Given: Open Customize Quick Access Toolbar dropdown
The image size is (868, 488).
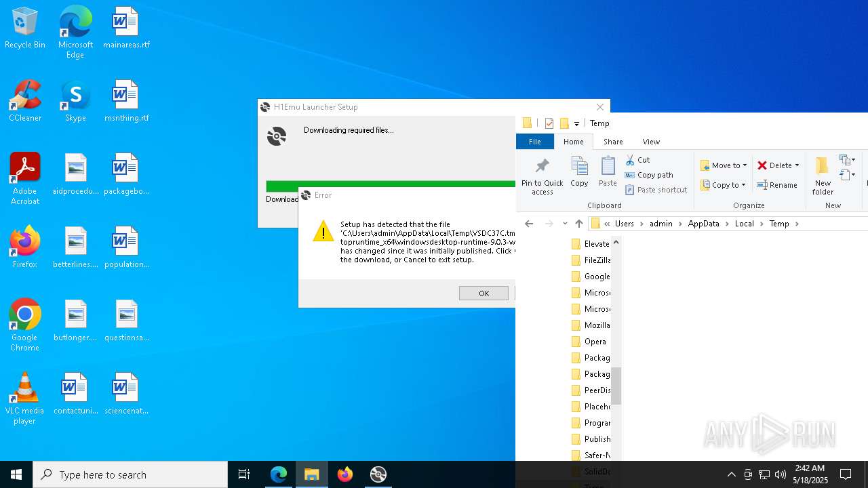Looking at the screenshot, I should tap(576, 124).
